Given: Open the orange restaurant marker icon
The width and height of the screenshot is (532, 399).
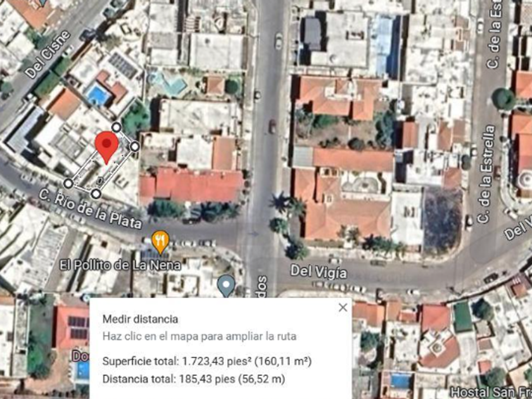Looking at the screenshot, I should 160,242.
